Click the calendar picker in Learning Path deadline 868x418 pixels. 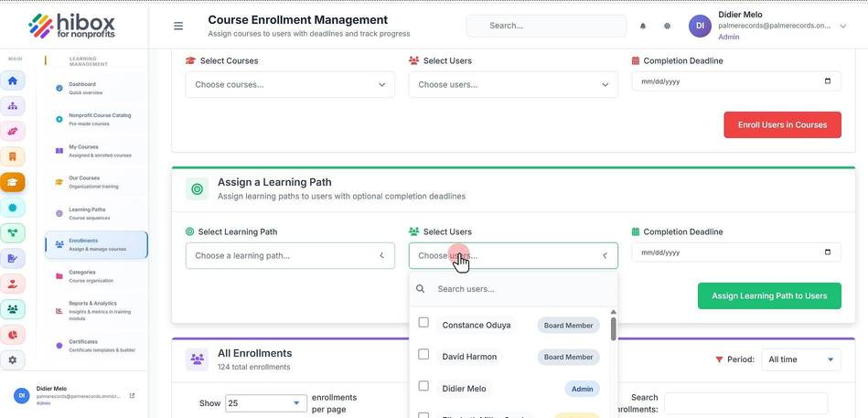(828, 252)
